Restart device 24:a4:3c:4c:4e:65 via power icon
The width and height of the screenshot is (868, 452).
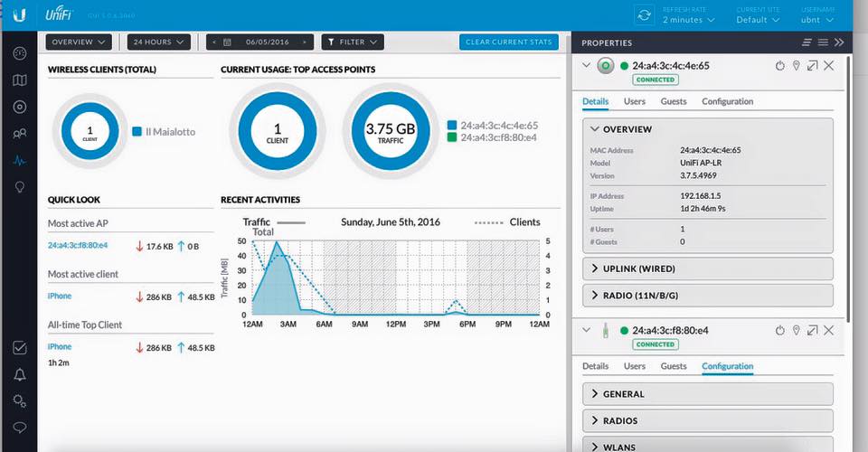click(x=780, y=66)
